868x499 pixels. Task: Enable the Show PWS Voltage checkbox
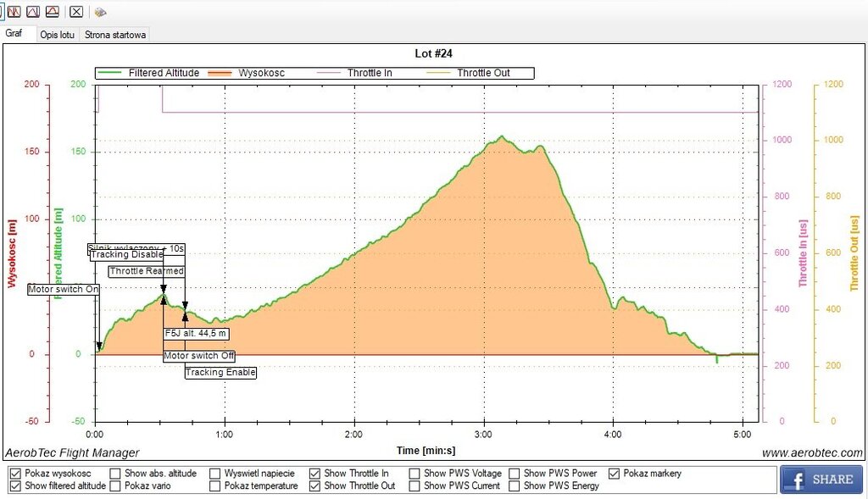coord(415,474)
